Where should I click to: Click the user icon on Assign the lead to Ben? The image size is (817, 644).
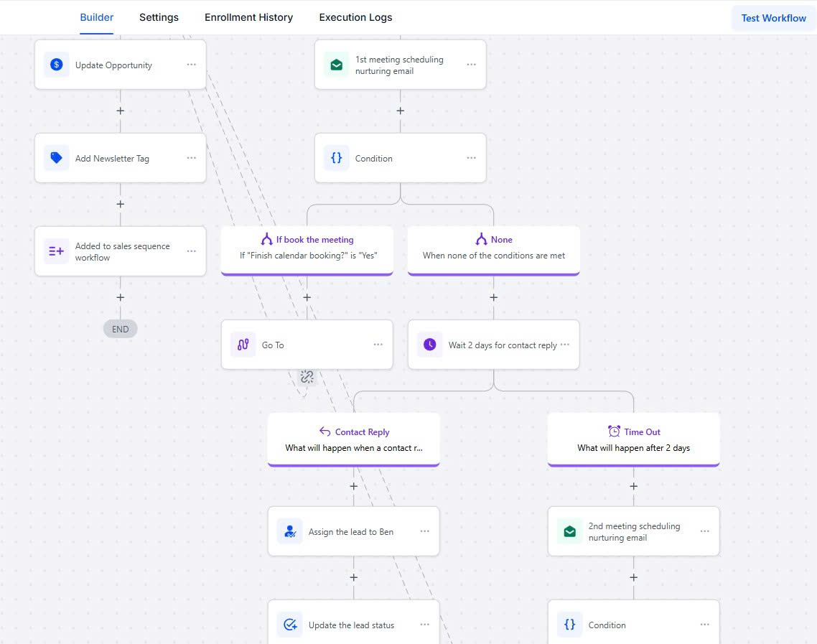(x=290, y=531)
